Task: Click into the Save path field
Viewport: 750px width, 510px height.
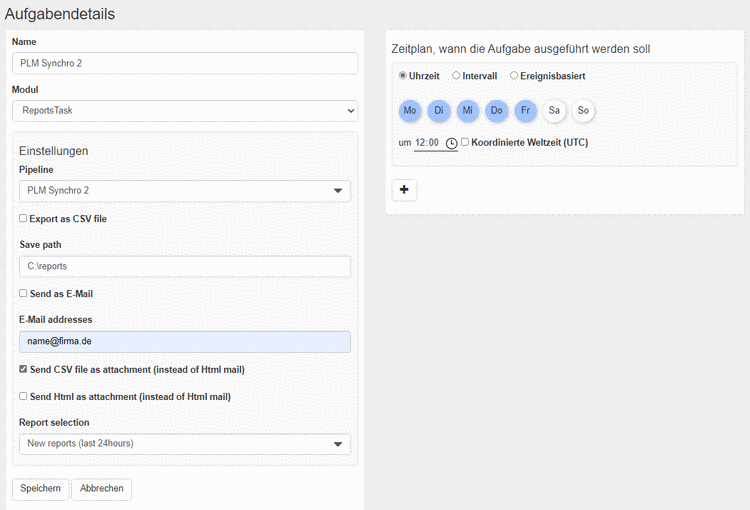Action: tap(185, 266)
